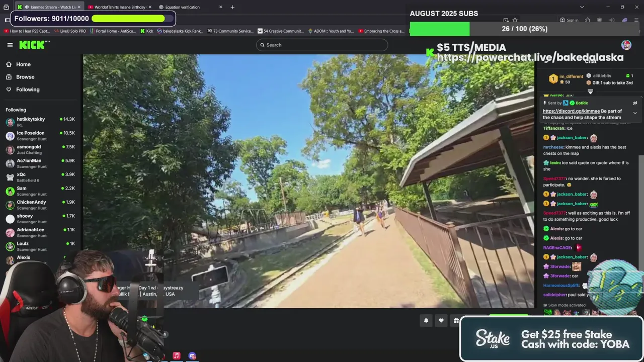
Task: Switch to the Equation verification tab
Action: (x=190, y=7)
